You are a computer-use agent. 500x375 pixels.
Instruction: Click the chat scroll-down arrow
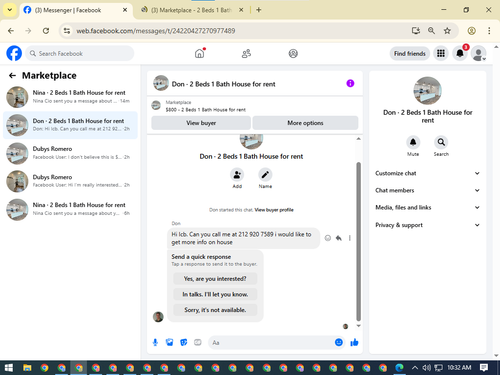pyautogui.click(x=359, y=326)
